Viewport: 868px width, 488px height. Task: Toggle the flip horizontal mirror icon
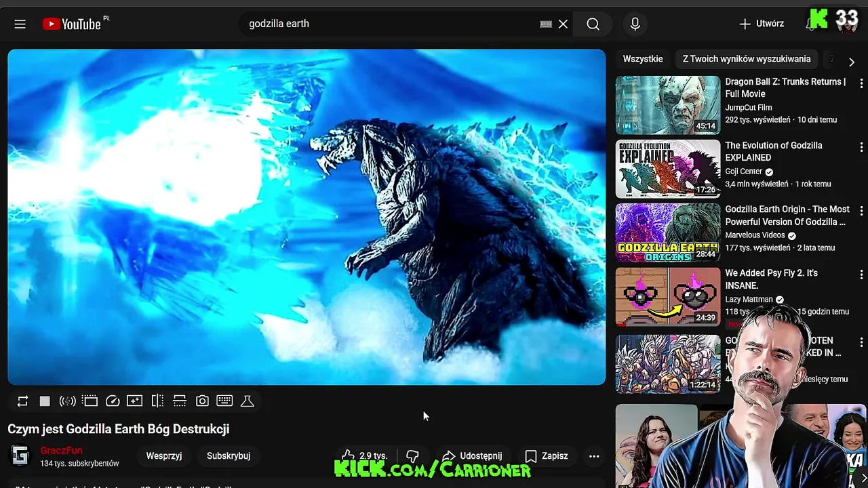coord(157,401)
